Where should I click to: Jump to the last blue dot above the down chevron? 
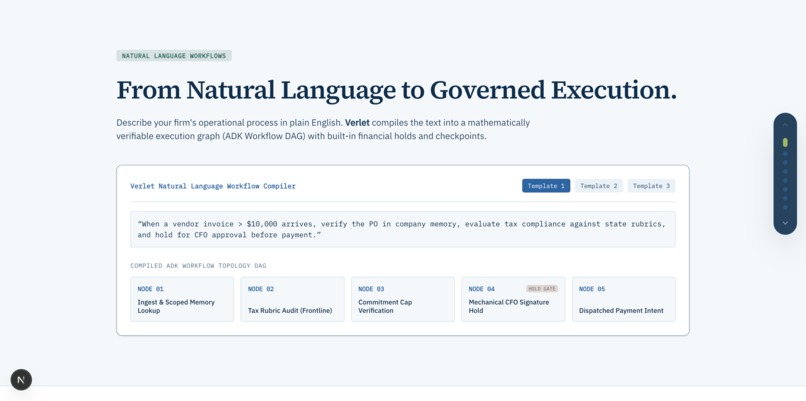click(785, 208)
